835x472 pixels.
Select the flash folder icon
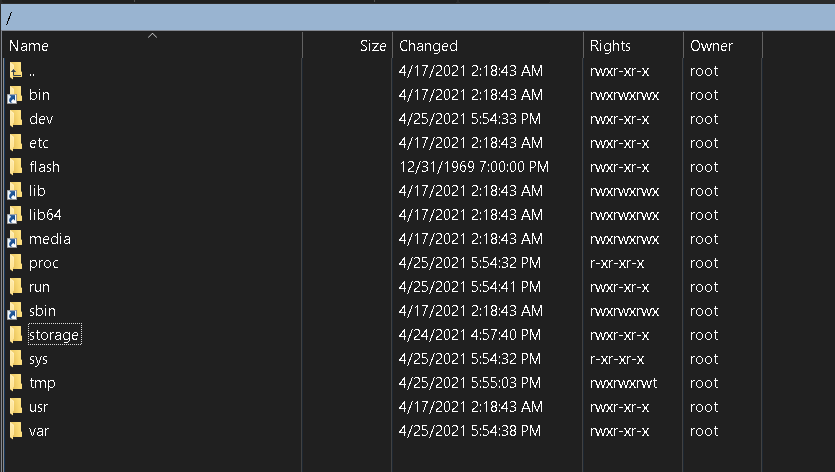(15, 167)
